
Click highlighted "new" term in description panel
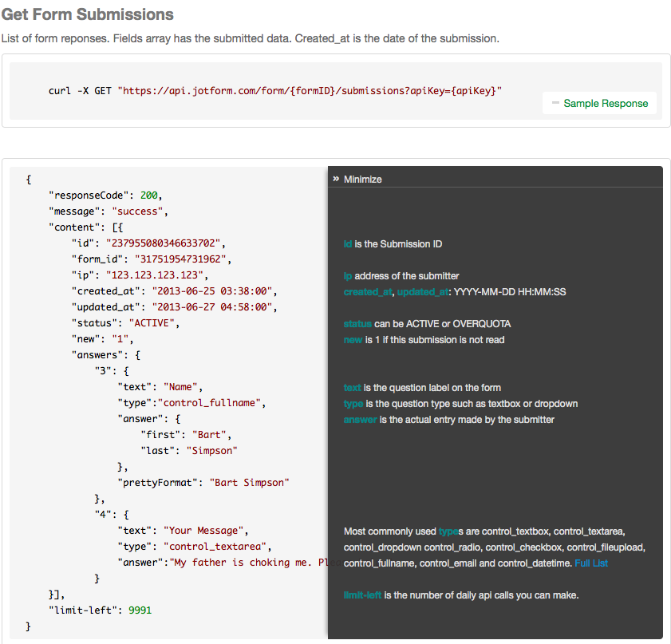click(x=353, y=340)
